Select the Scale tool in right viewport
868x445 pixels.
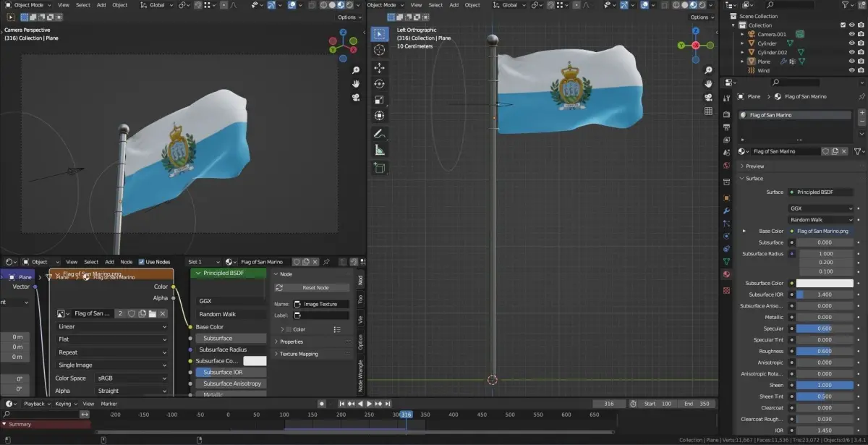pos(380,100)
